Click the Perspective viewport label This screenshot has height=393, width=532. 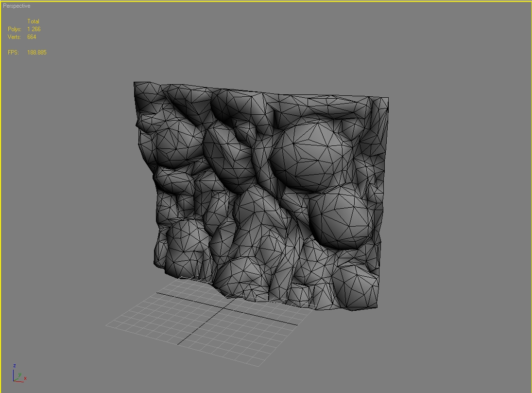click(17, 6)
